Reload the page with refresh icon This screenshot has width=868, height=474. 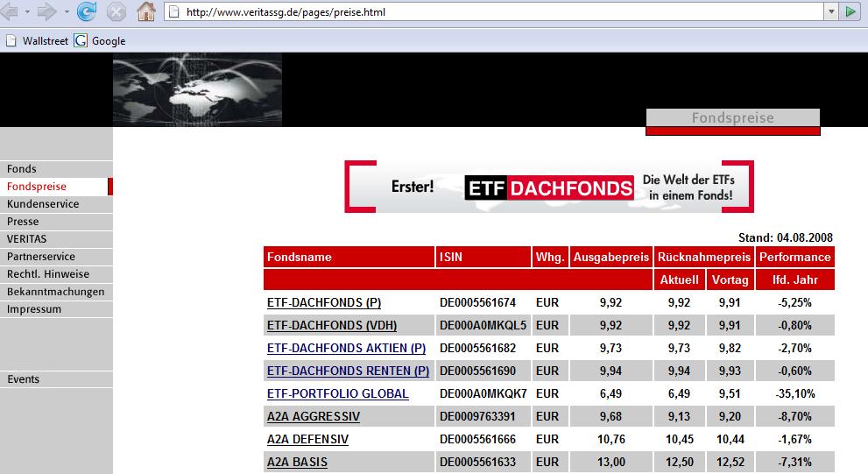(x=87, y=11)
